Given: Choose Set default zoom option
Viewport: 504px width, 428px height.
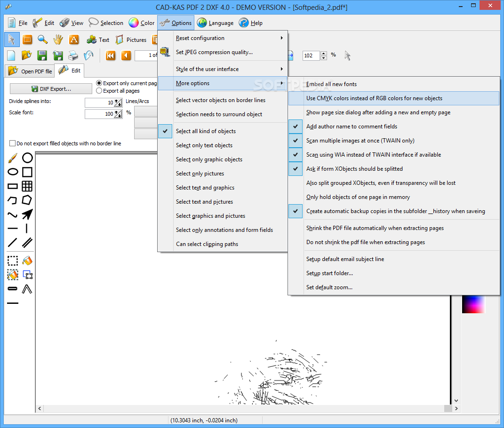Looking at the screenshot, I should [394, 287].
